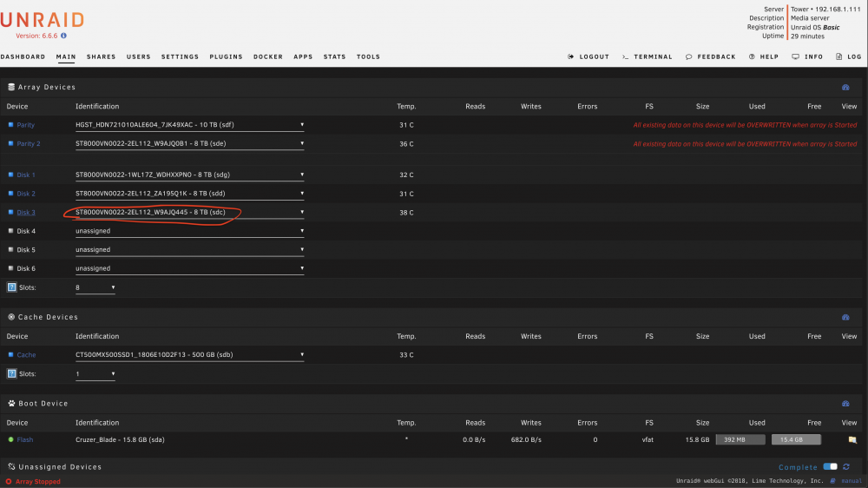This screenshot has width=868, height=488.
Task: Click the Disk 4 status indicator square
Action: [10, 231]
